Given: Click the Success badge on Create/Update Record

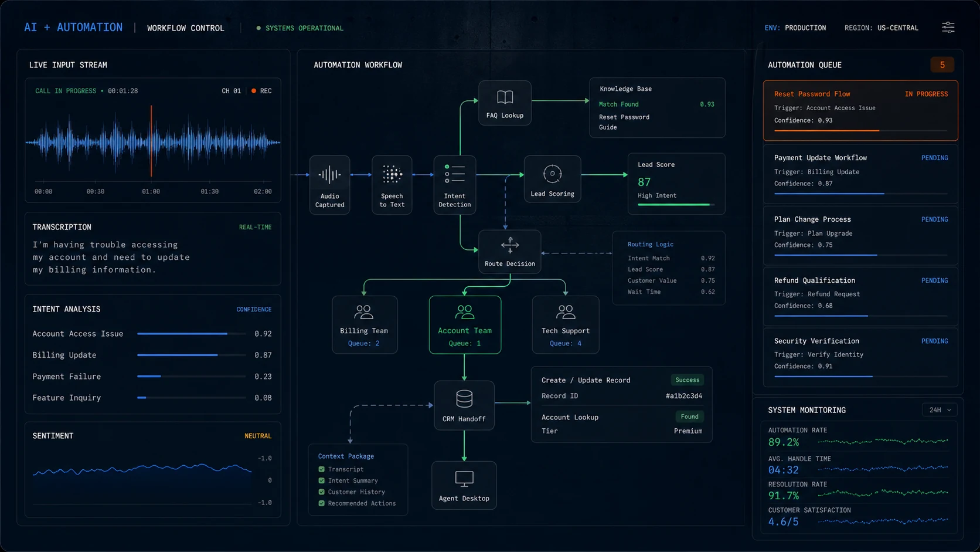Looking at the screenshot, I should coord(687,380).
